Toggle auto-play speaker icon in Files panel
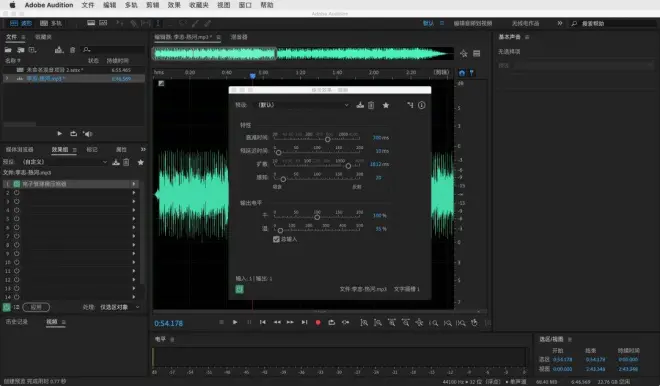Image resolution: width=660 pixels, height=386 pixels. (88, 133)
